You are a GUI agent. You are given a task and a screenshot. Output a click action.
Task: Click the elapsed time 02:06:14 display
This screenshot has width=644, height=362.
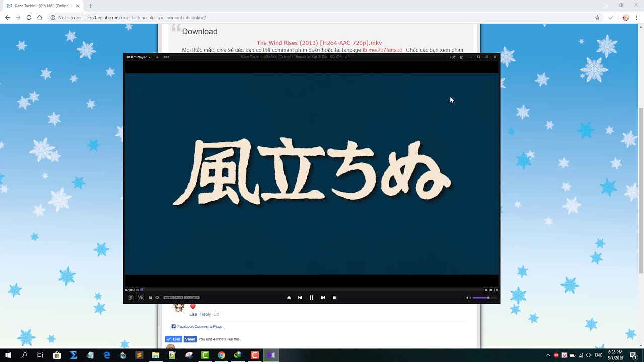click(x=132, y=290)
